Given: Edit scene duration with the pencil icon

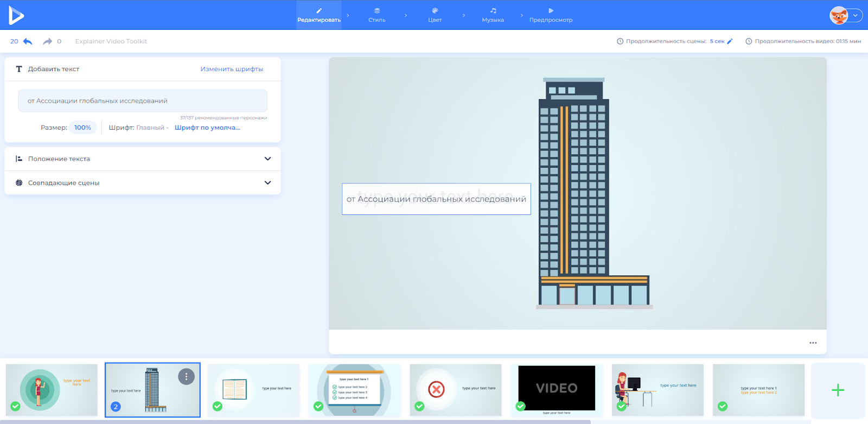Looking at the screenshot, I should [x=730, y=41].
